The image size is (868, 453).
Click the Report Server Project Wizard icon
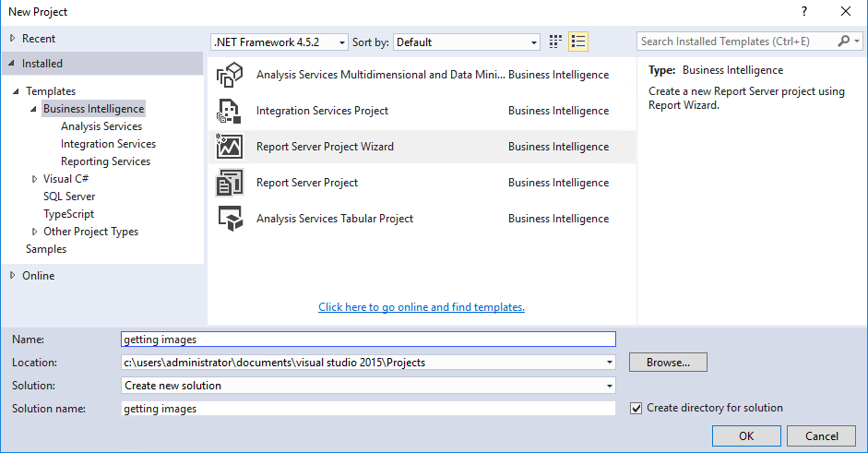tap(229, 147)
